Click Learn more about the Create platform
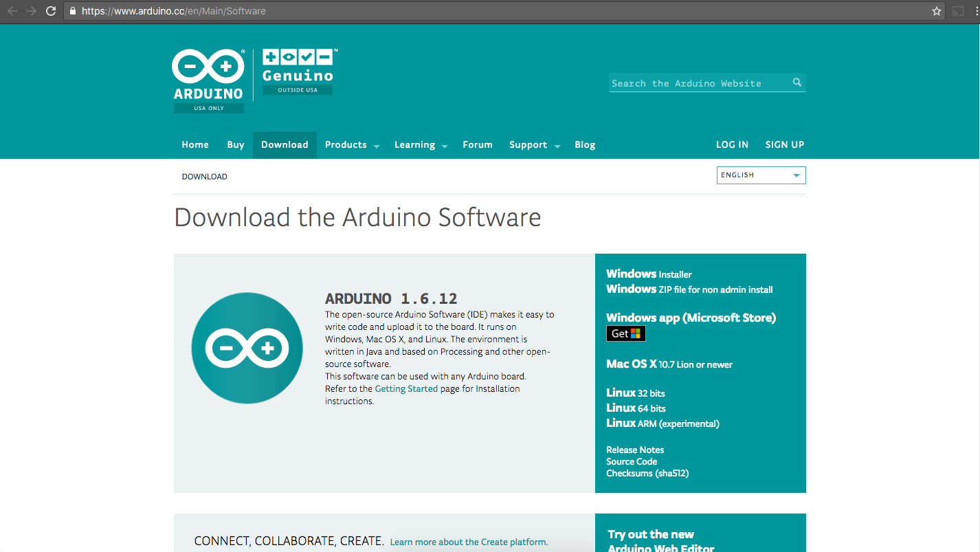 469,542
